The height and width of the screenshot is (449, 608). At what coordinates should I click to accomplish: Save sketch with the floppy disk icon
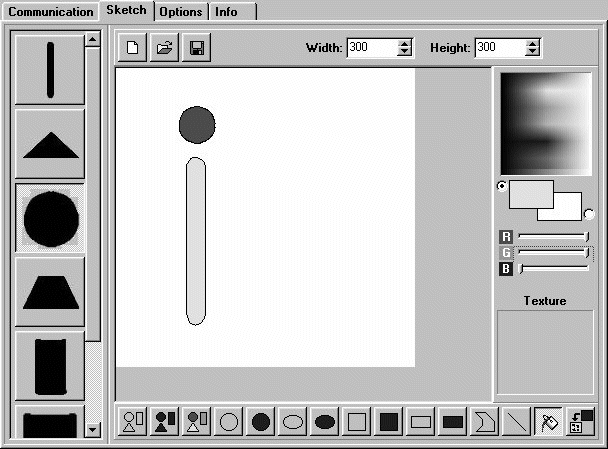[x=197, y=47]
